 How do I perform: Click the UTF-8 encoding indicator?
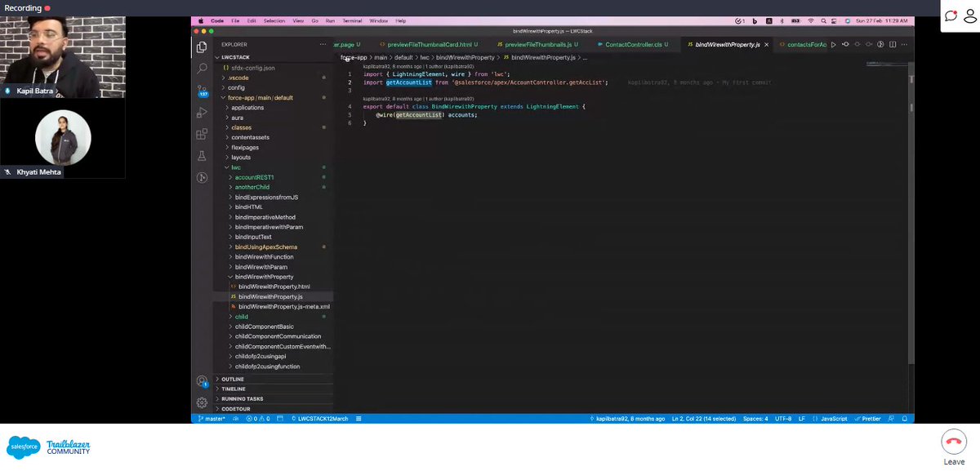[783, 419]
